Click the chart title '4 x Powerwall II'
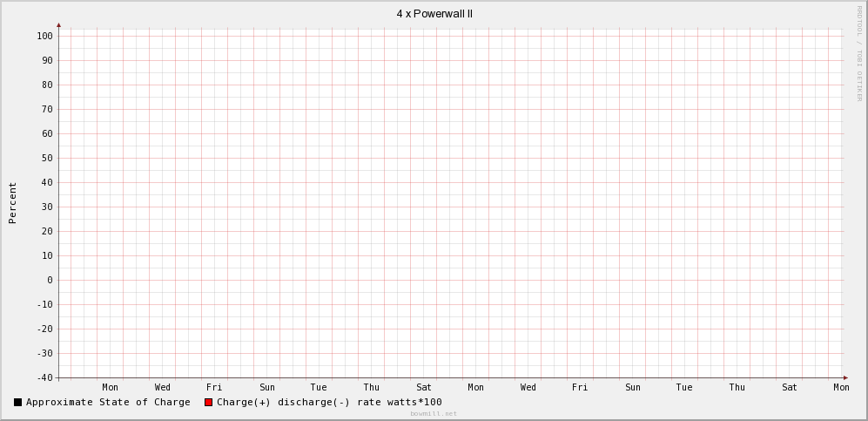 434,14
